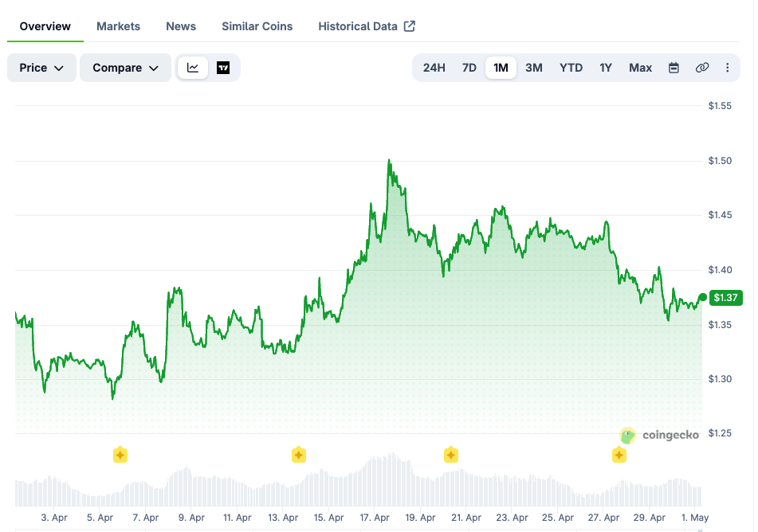This screenshot has width=758, height=532.
Task: Click the 3. Apr date label
Action: click(x=54, y=518)
